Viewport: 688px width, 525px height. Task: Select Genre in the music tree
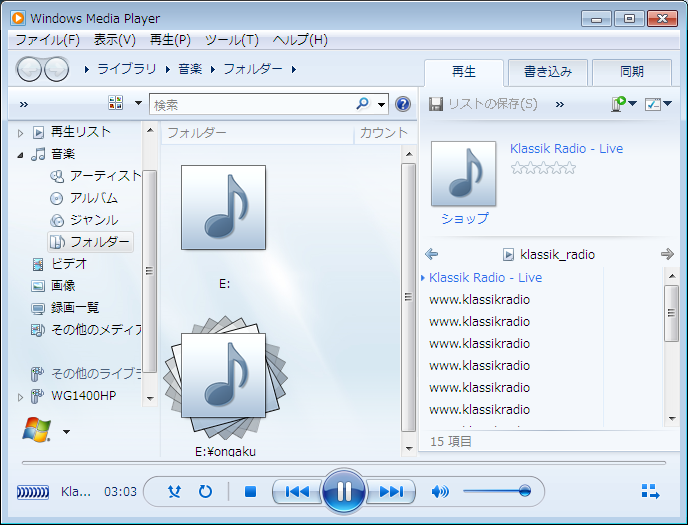tap(84, 220)
